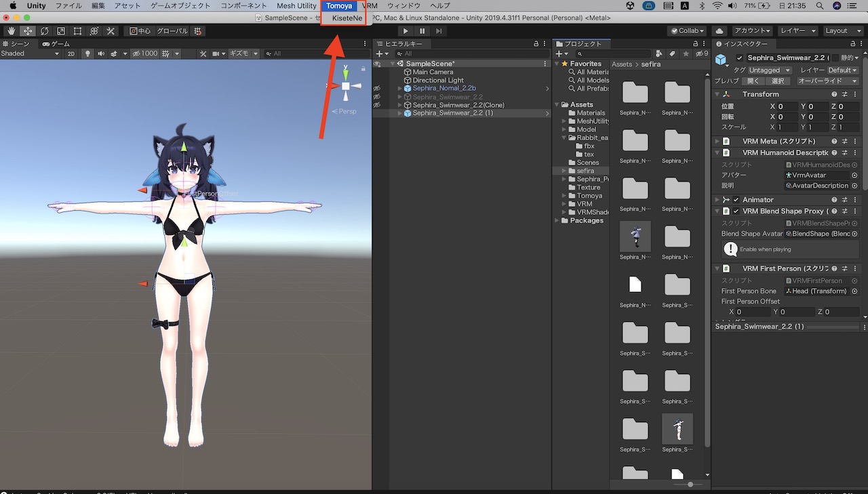Toggle visibility of Sephira_Nomal_2.2b in Hierarchy
Screen dimensions: 868x494
pos(378,88)
